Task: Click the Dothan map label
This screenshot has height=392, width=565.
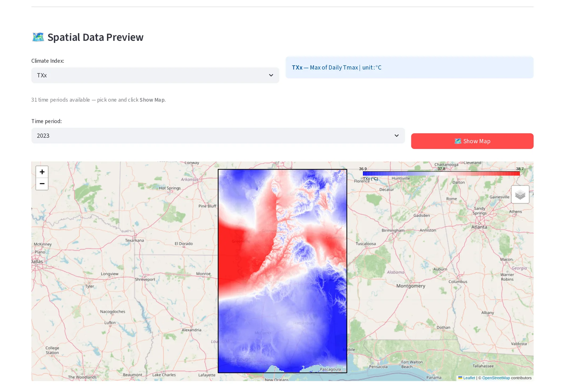Action: [443, 328]
